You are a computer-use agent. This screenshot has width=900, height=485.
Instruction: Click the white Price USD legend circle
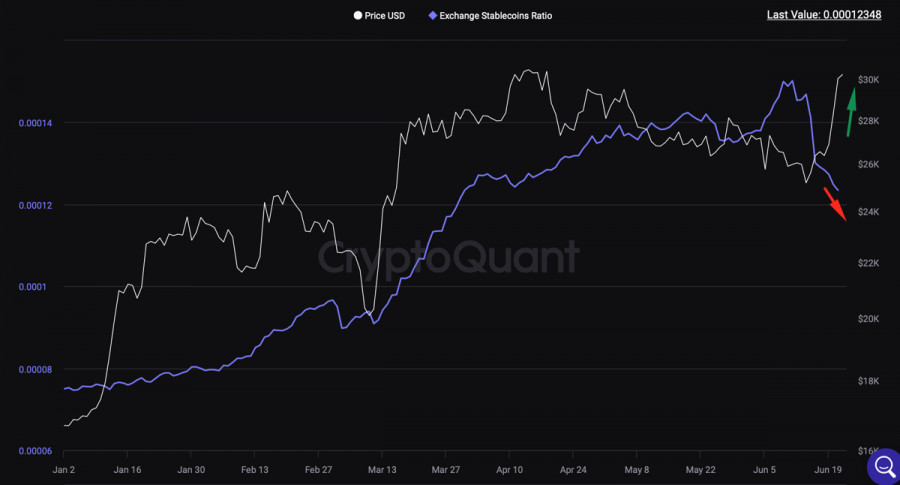point(359,16)
